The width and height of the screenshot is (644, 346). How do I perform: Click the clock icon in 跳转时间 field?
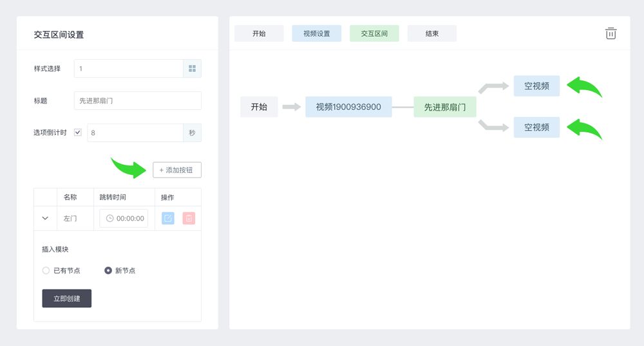click(109, 218)
